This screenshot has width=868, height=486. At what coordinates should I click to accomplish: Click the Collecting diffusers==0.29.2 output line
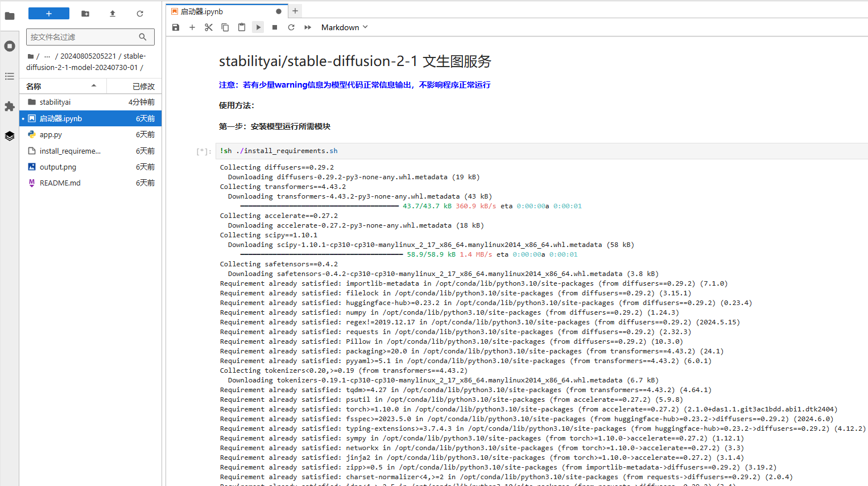[277, 167]
